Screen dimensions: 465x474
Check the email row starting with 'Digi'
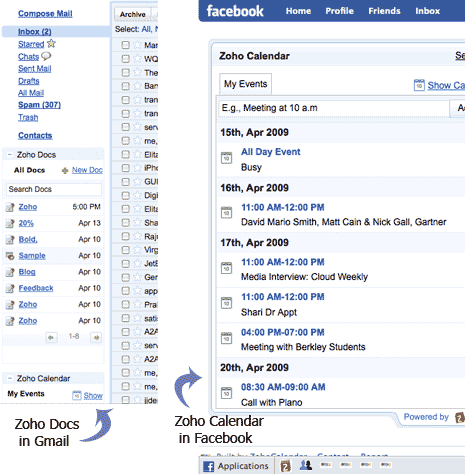click(x=125, y=195)
